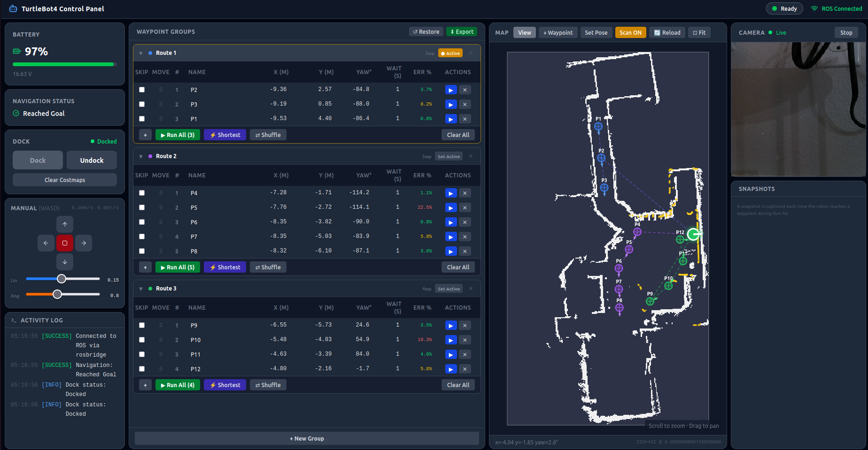This screenshot has height=450, width=868.
Task: Tick the skip checkbox for P1
Action: (142, 119)
